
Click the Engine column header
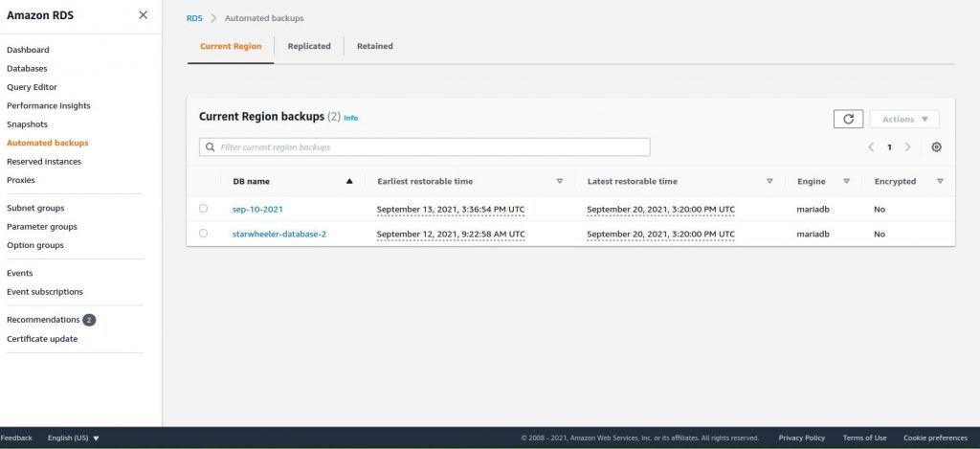(812, 181)
